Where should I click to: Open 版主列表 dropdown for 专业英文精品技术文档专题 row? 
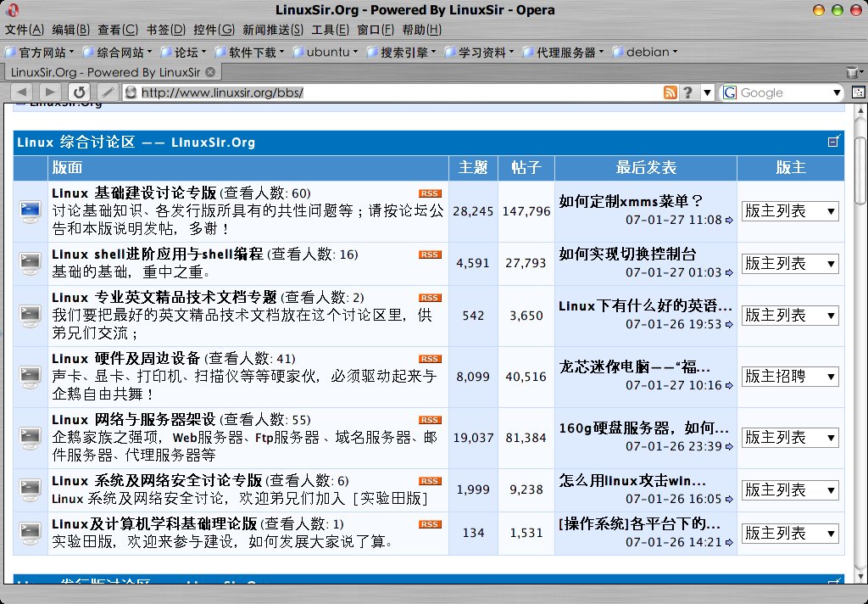click(x=790, y=316)
